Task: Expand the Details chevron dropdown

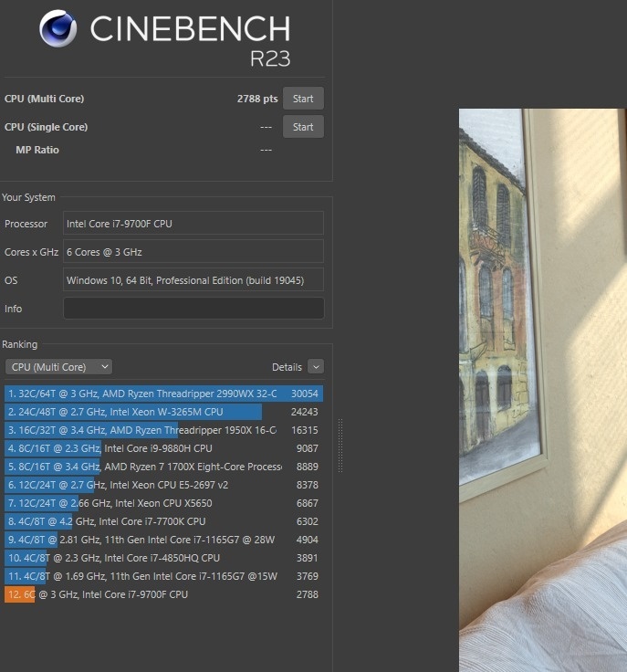Action: click(316, 367)
